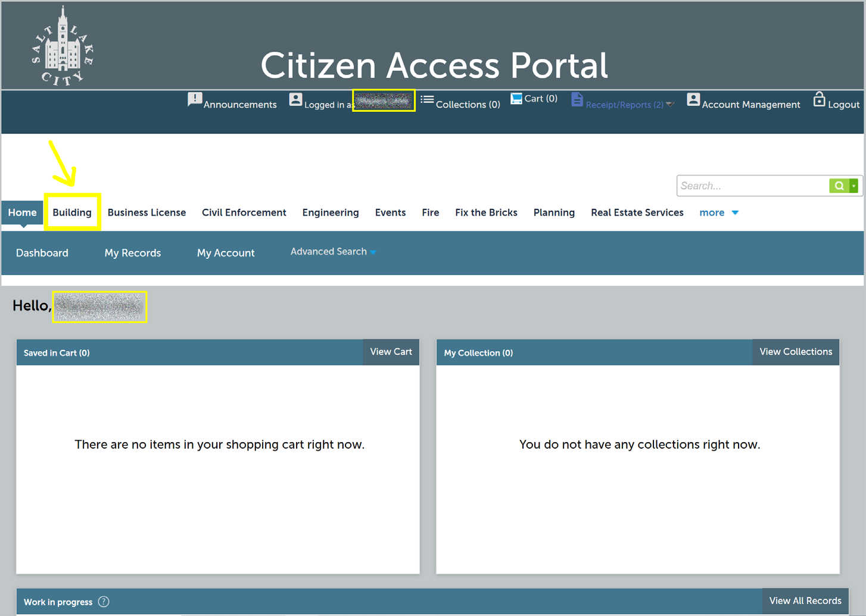Open the search options dropdown arrow

coord(853,186)
